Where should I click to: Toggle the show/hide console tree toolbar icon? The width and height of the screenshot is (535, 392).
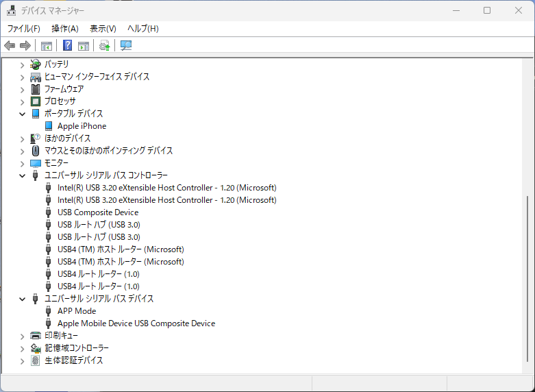tap(47, 45)
